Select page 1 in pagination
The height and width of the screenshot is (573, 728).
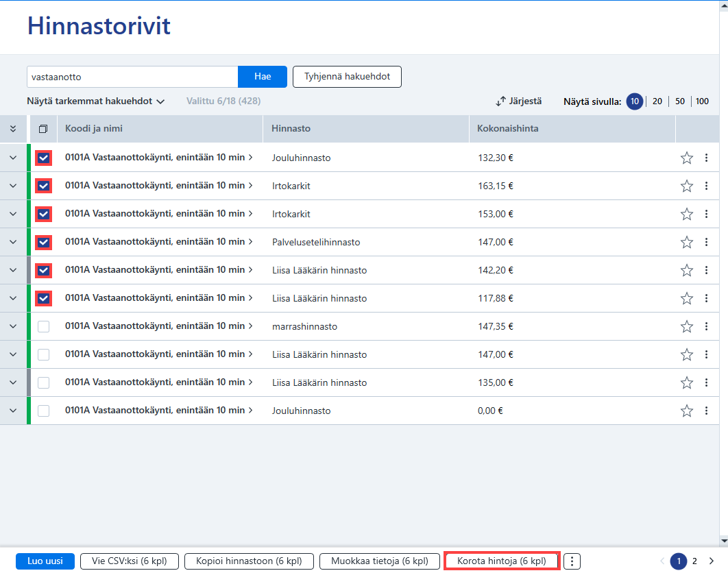(679, 561)
